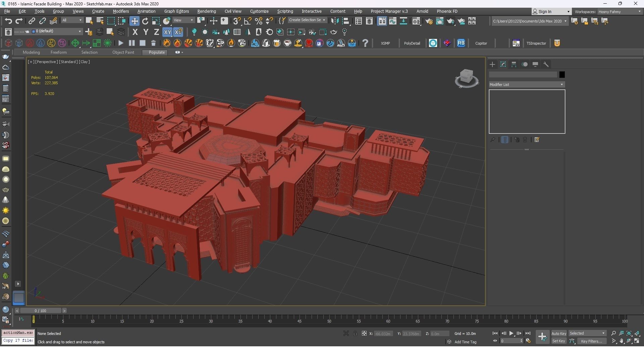Open the Hierarchy command panel tab
This screenshot has height=349, width=644.
514,64
